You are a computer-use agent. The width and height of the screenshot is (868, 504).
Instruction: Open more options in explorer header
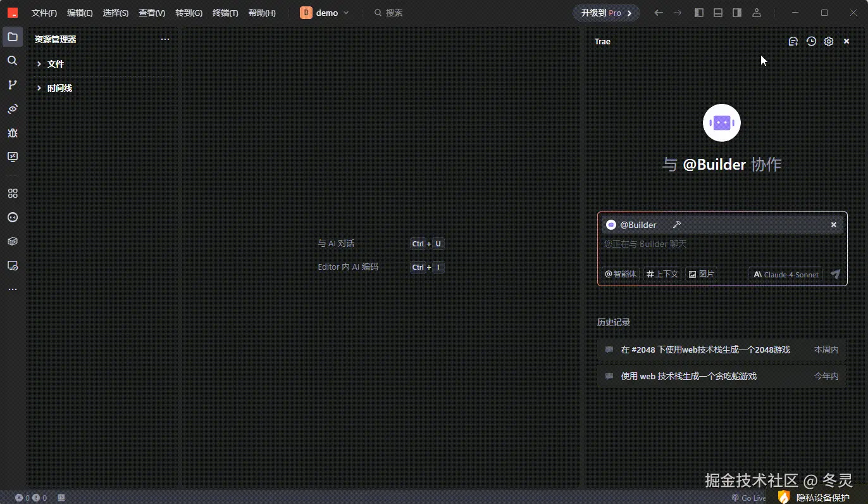(x=165, y=39)
